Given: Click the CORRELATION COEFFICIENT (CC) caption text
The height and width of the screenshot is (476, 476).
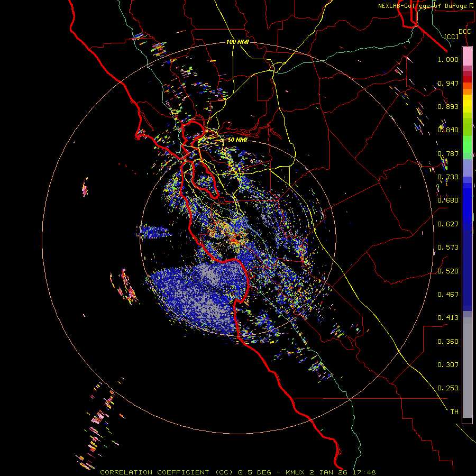Looking at the screenshot, I should (x=167, y=472).
